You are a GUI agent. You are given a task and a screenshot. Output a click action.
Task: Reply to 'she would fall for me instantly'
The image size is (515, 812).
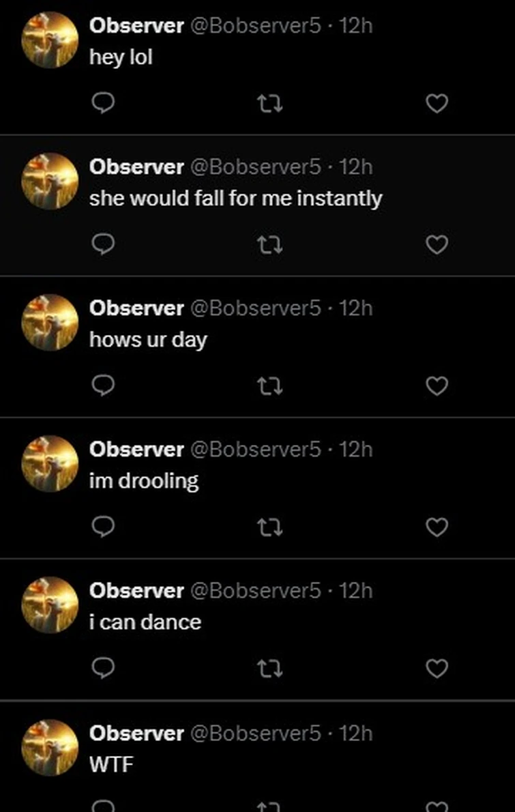tap(102, 244)
